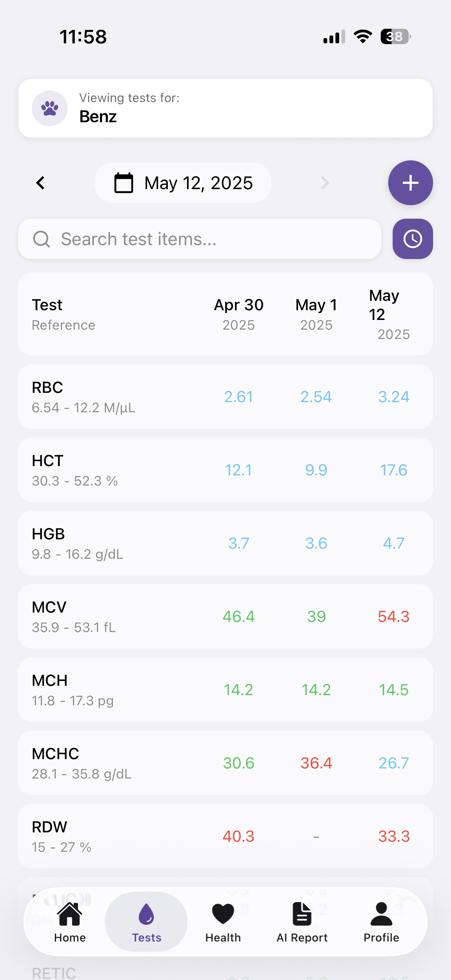Open the pet selector showing Benz

click(x=225, y=108)
